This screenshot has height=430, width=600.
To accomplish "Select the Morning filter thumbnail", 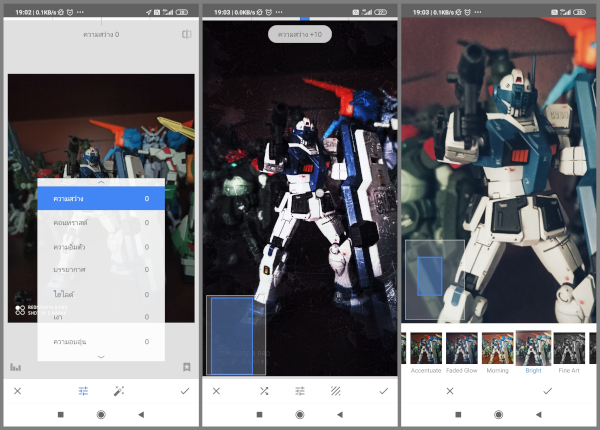I will pos(497,348).
